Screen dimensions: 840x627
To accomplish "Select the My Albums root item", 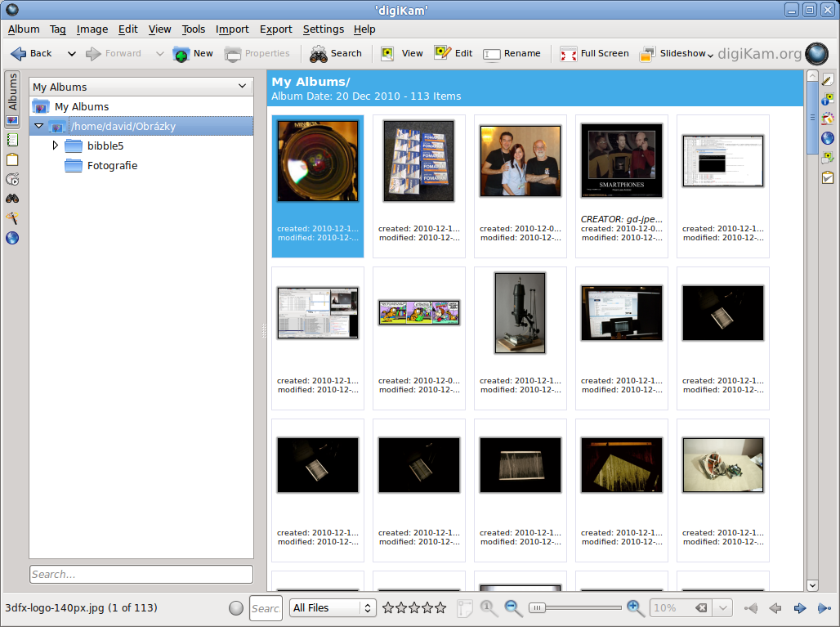I will 82,106.
